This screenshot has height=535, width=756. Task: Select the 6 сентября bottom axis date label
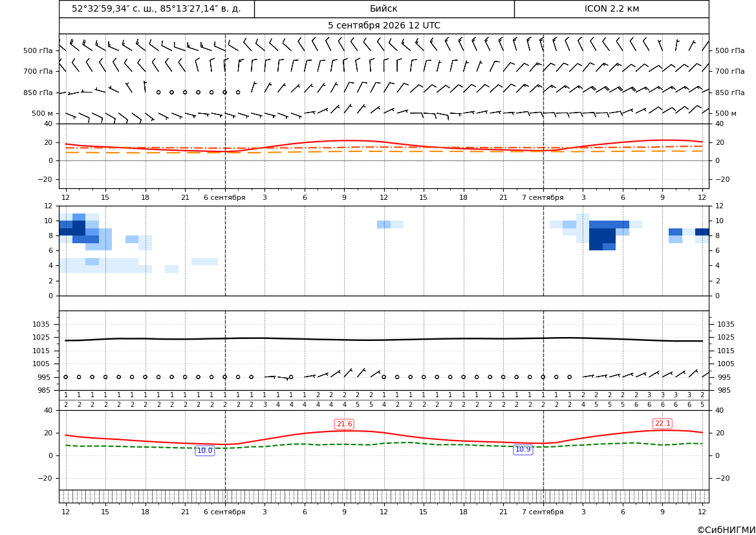224,512
